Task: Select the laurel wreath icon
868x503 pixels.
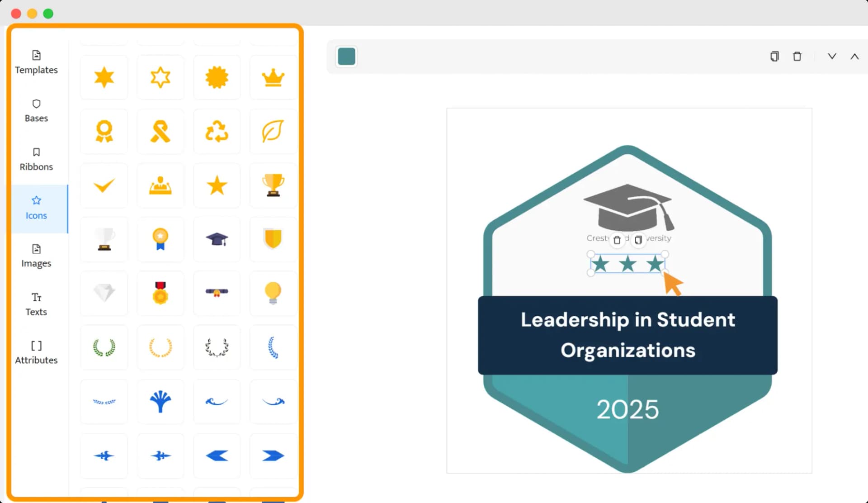Action: [104, 346]
